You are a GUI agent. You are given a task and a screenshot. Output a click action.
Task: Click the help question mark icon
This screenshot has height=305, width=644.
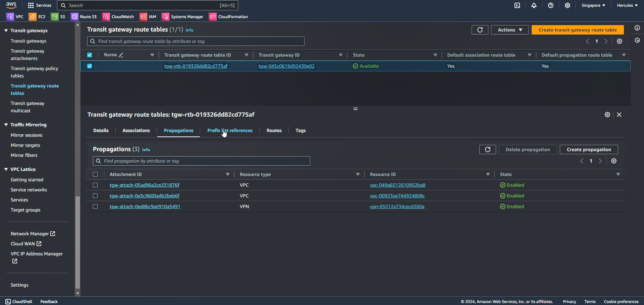(551, 5)
